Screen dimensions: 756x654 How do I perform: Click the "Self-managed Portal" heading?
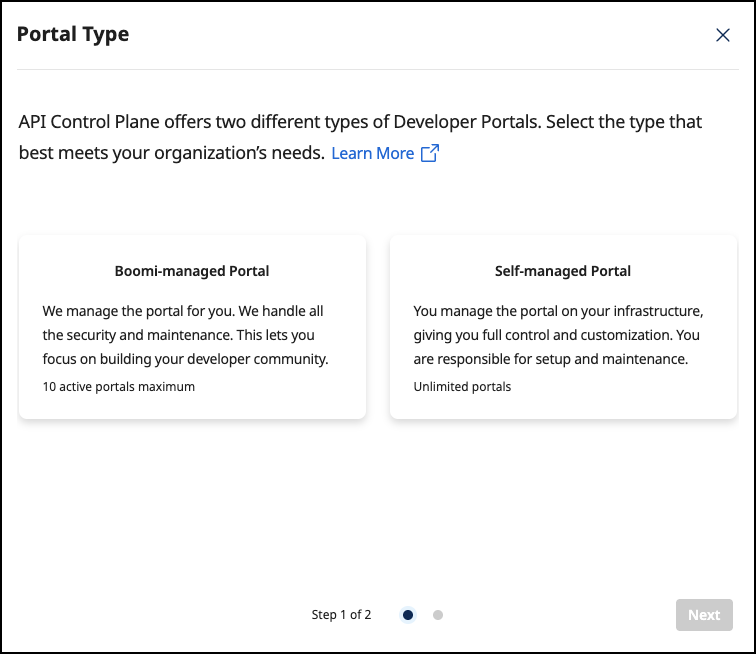pos(562,271)
